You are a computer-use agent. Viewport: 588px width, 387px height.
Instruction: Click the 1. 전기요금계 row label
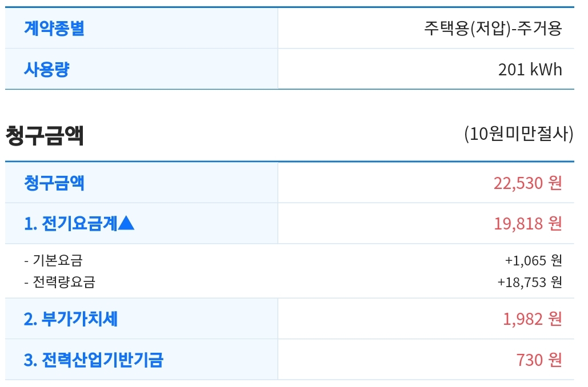tap(70, 223)
